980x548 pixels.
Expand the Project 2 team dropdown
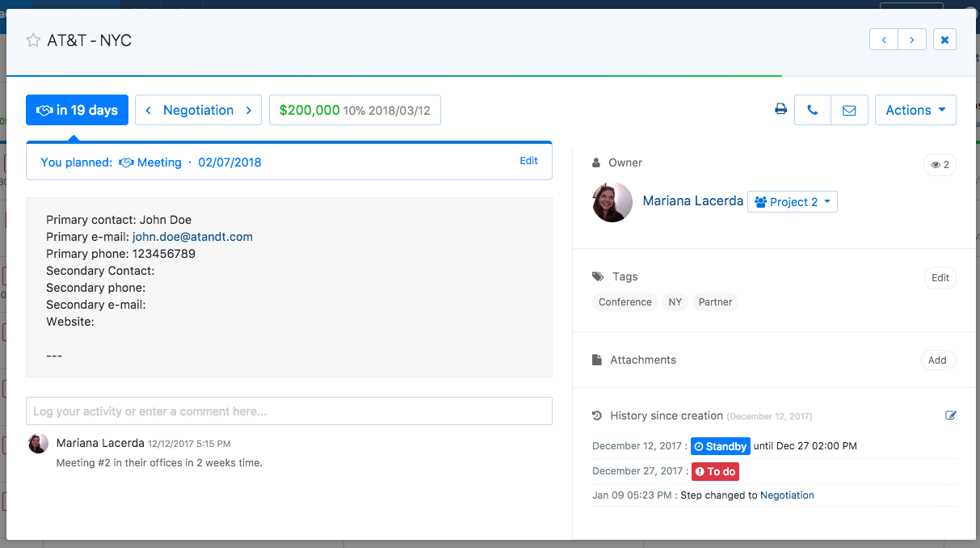[x=792, y=202]
